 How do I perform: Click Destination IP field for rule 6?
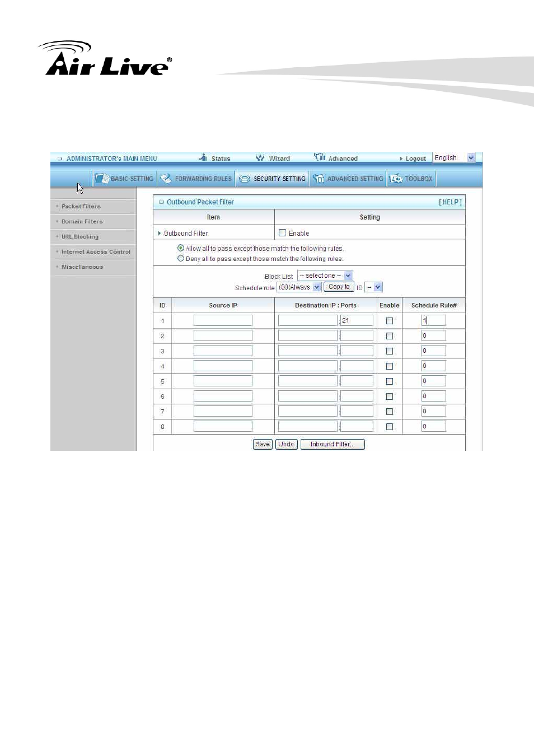point(308,396)
